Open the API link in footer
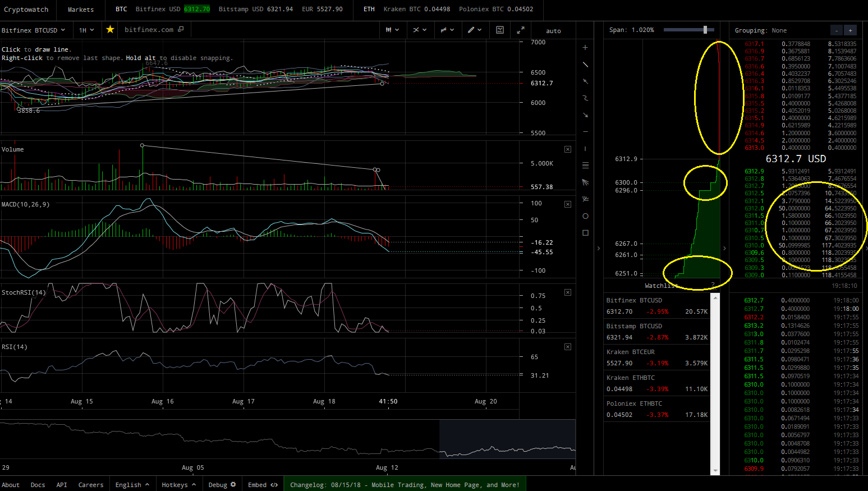 (x=62, y=485)
